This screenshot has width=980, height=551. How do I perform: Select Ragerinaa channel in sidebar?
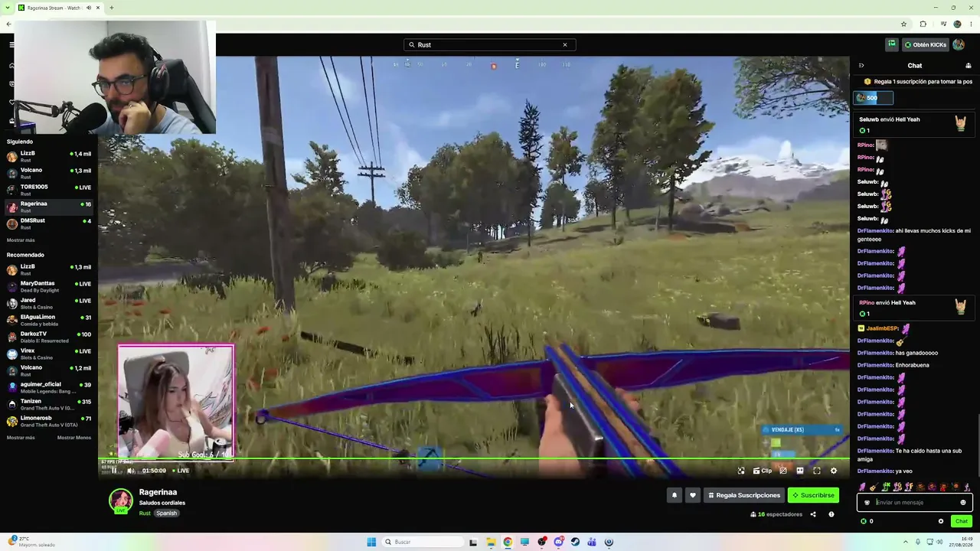click(49, 207)
